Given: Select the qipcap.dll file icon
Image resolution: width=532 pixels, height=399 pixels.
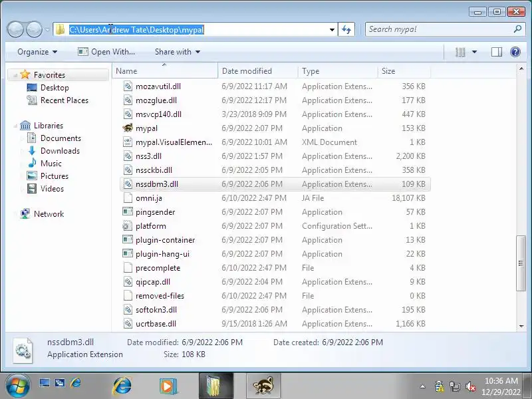Looking at the screenshot, I should point(128,281).
